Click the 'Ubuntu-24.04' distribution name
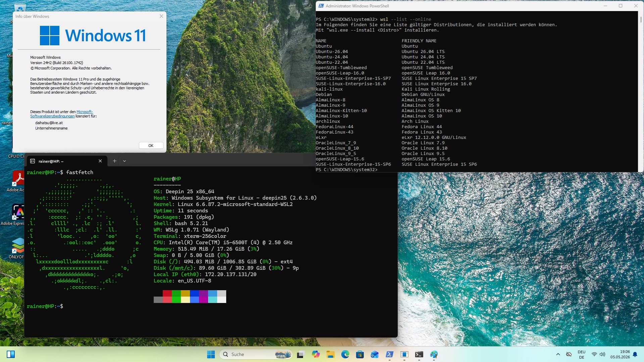 [x=332, y=57]
